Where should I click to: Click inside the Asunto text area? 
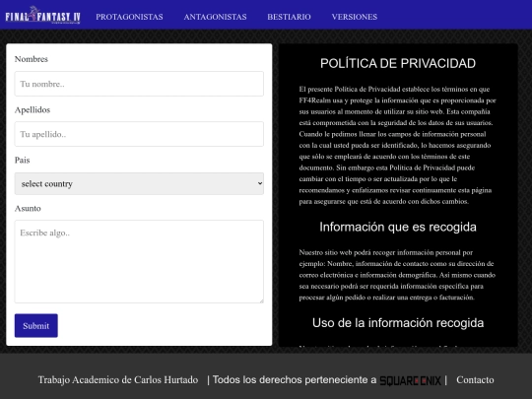coord(139,261)
